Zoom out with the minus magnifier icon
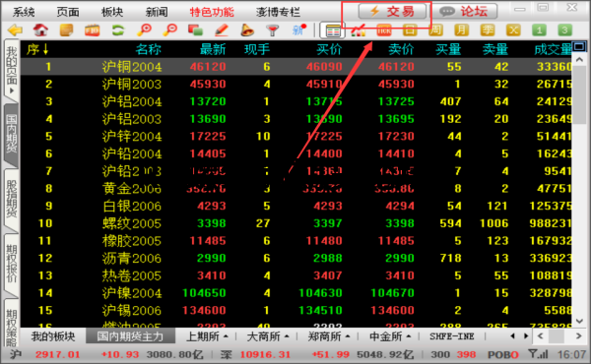The image size is (591, 364). point(170,30)
